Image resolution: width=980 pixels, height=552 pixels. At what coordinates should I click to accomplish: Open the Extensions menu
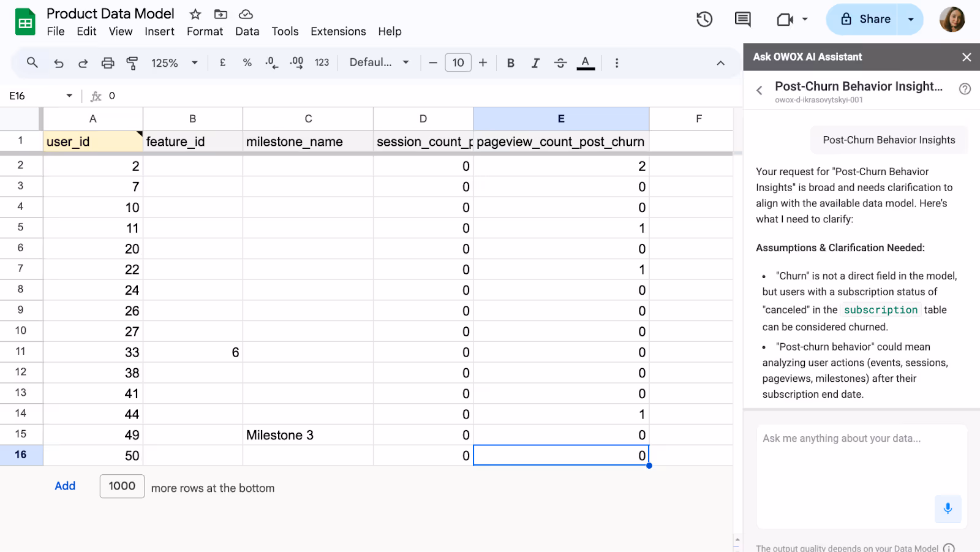pyautogui.click(x=337, y=31)
